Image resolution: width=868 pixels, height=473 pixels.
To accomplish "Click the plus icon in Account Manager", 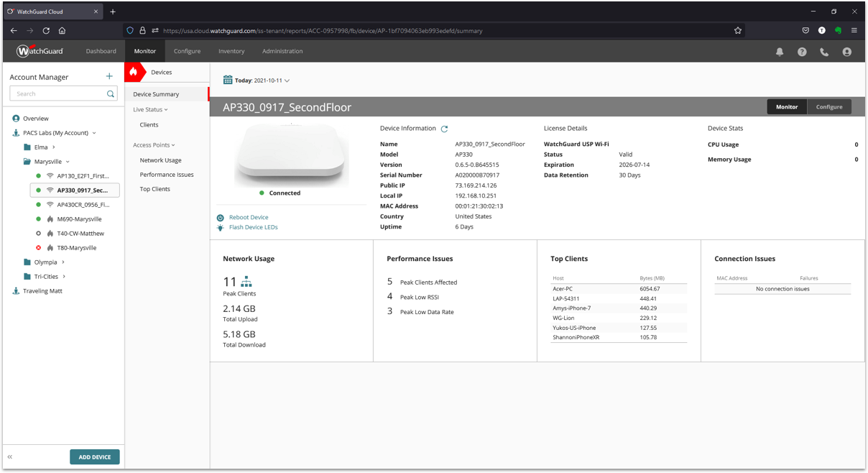I will point(109,76).
